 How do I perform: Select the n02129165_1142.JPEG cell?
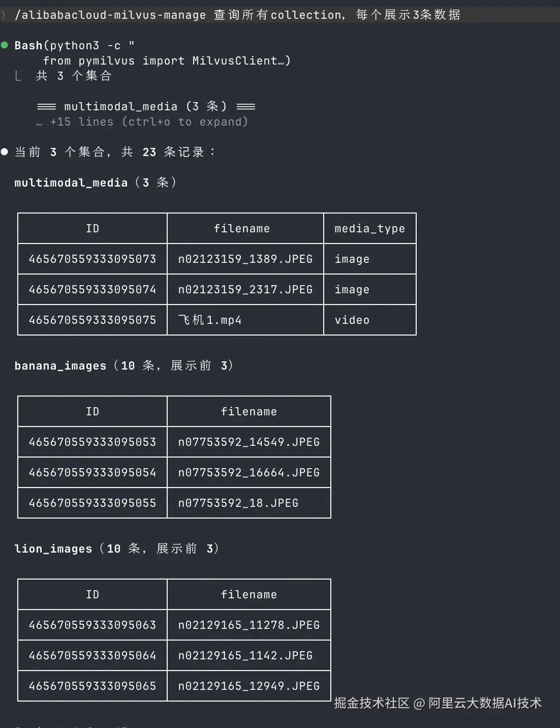pos(249,655)
